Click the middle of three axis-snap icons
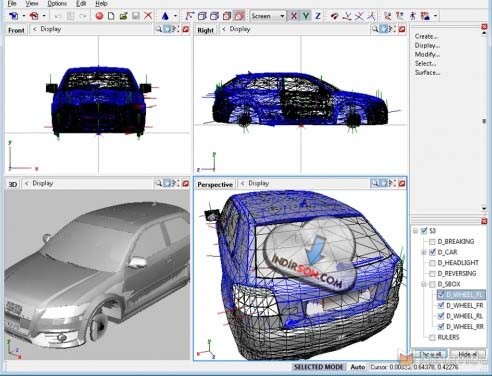492x376 pixels. [359, 16]
